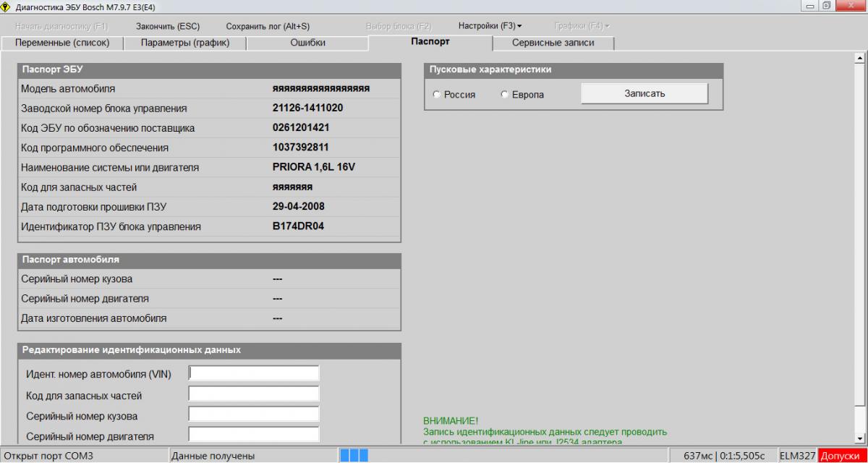Click the Дата изготовления автомобиля label
The height and width of the screenshot is (463, 868).
(x=94, y=318)
